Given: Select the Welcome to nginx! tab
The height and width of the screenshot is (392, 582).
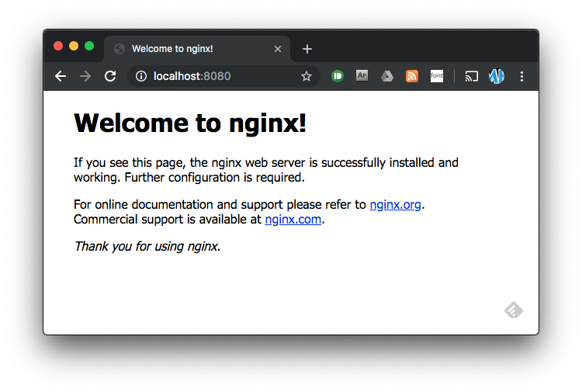Looking at the screenshot, I should (x=197, y=49).
